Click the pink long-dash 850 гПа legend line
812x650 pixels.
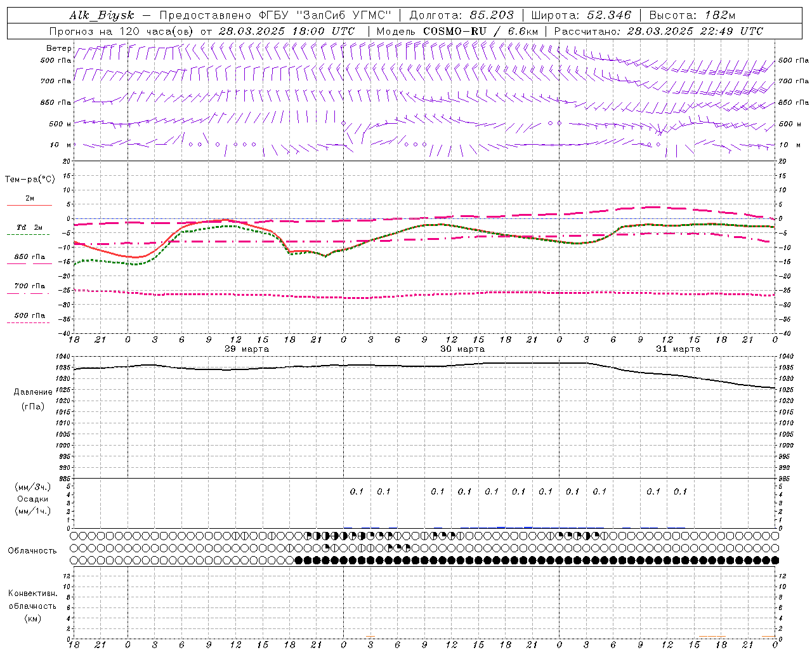tap(29, 263)
